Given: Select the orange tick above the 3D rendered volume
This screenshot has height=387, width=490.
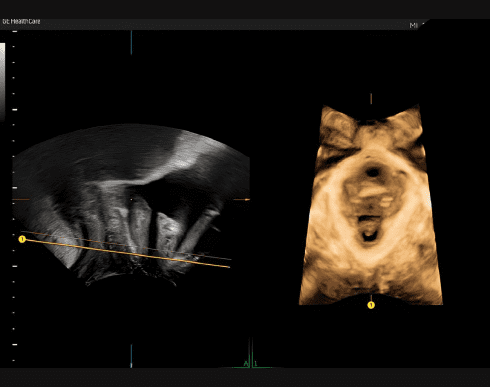Looking at the screenshot, I should pos(371,99).
